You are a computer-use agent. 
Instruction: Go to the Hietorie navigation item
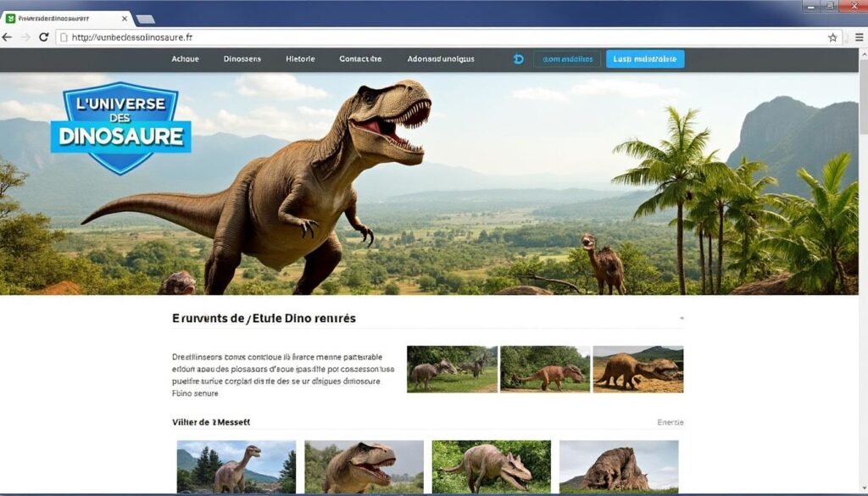pos(300,59)
